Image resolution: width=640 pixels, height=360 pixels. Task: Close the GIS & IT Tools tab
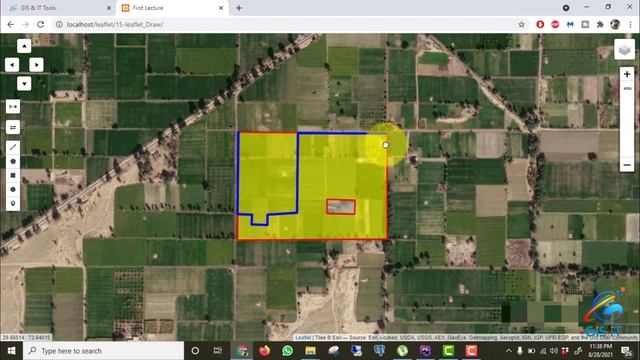109,8
